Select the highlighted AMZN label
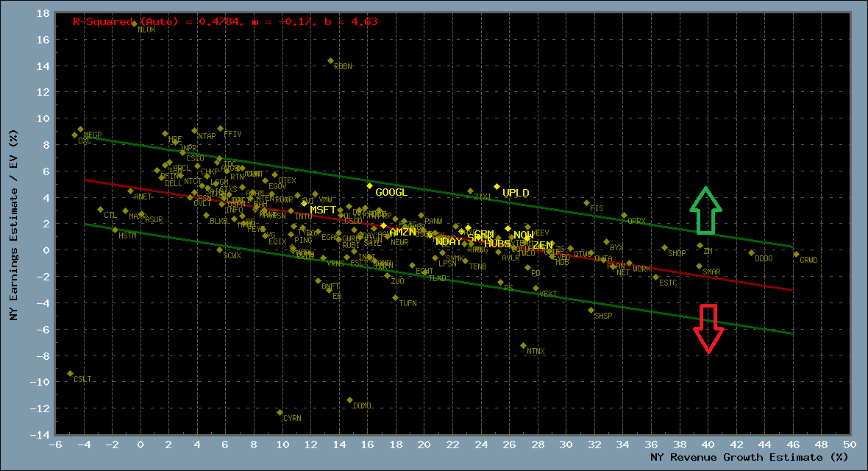The height and width of the screenshot is (471, 868). point(403,233)
